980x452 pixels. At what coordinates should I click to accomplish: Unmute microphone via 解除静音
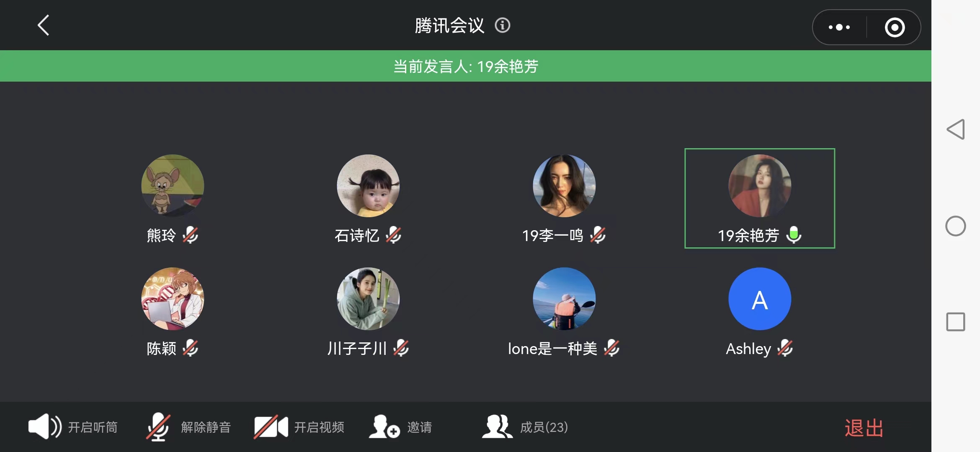[188, 427]
